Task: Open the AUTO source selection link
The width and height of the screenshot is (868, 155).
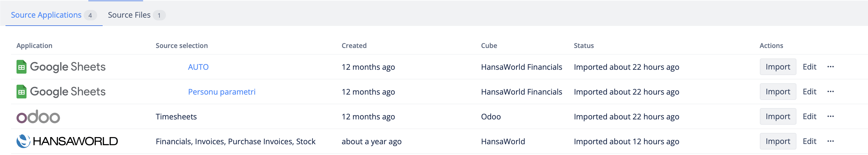Action: (x=198, y=67)
